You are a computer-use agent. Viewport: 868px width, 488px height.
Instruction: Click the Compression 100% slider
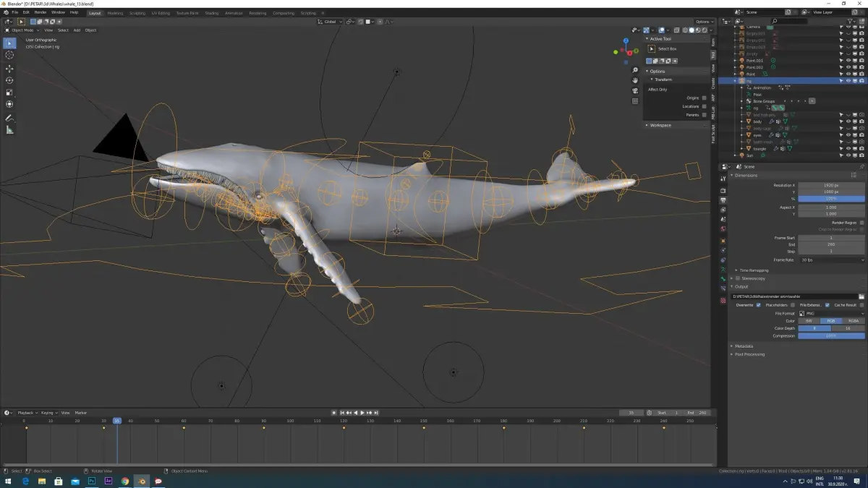click(831, 335)
